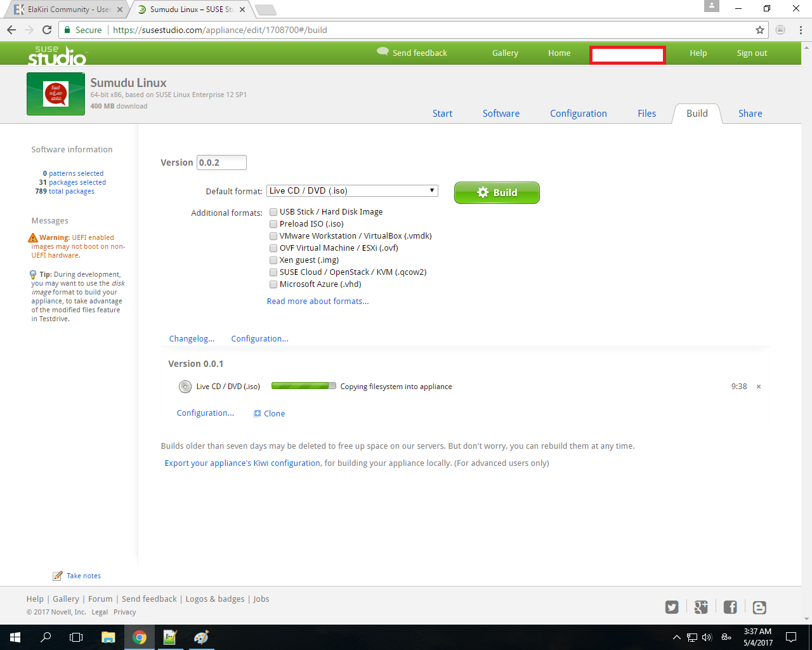Switch to the Configuration tab

[579, 114]
